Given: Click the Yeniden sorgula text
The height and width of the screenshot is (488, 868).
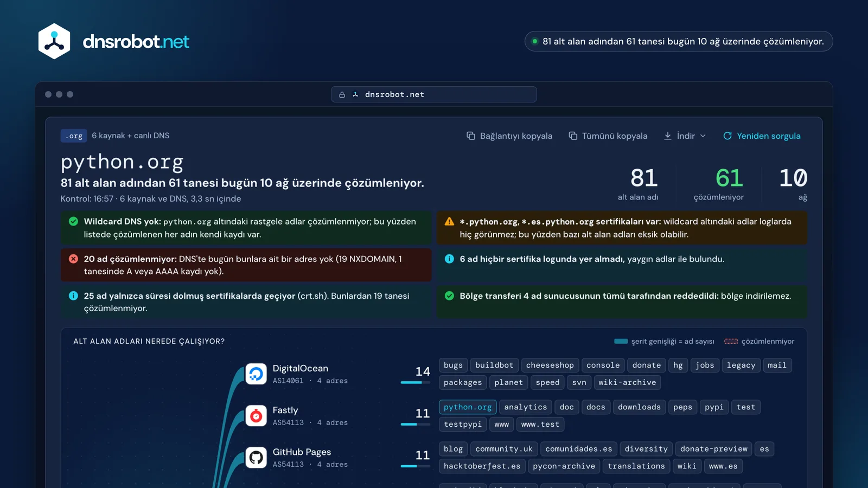Looking at the screenshot, I should click(768, 136).
